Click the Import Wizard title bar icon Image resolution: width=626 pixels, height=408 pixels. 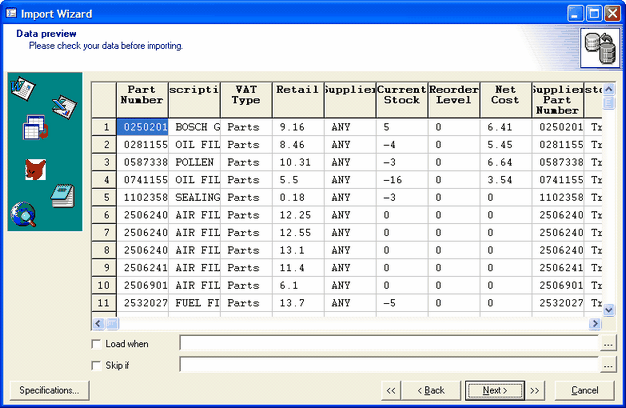pyautogui.click(x=11, y=14)
